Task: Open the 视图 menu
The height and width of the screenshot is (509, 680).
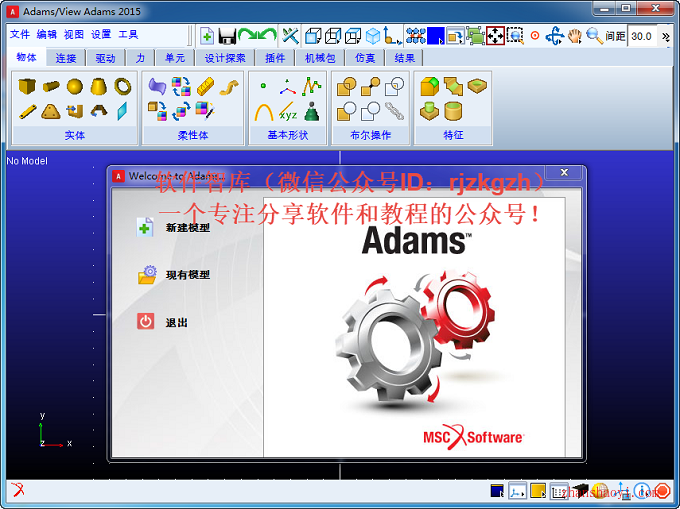Action: tap(74, 34)
